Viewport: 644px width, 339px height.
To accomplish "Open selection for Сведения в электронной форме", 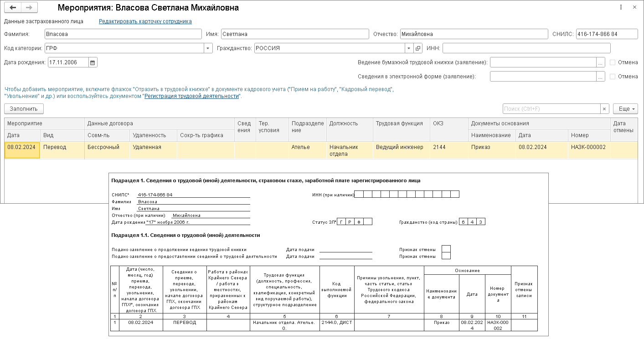I will [x=601, y=77].
